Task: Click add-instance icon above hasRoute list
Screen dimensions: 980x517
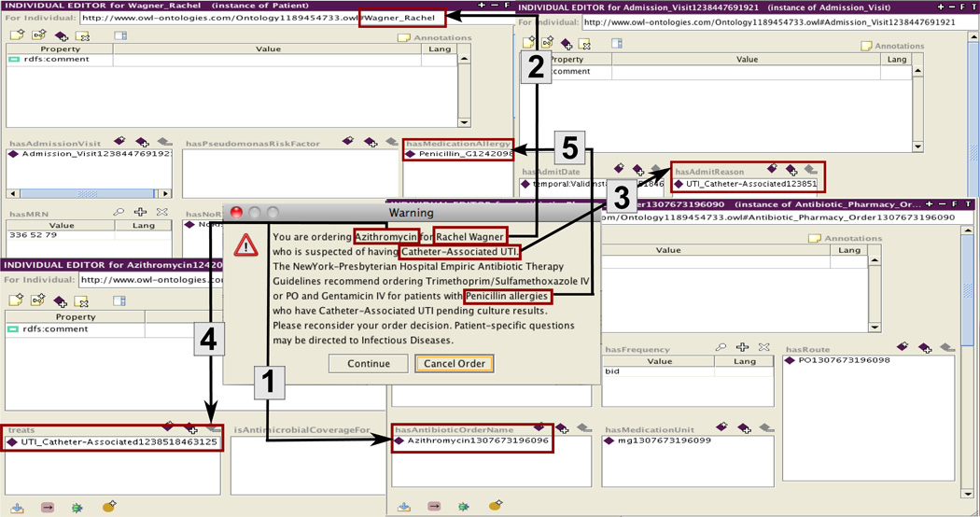Action: pos(925,347)
